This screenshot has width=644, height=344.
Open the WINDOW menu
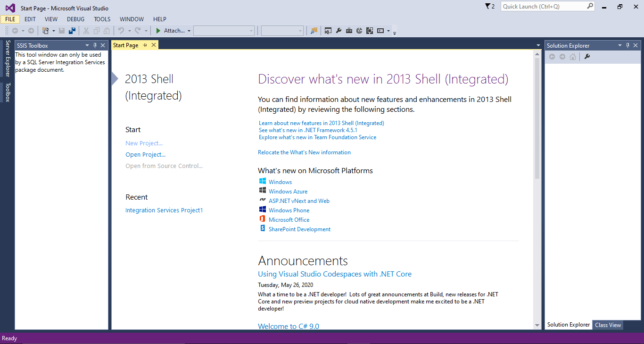click(x=132, y=19)
